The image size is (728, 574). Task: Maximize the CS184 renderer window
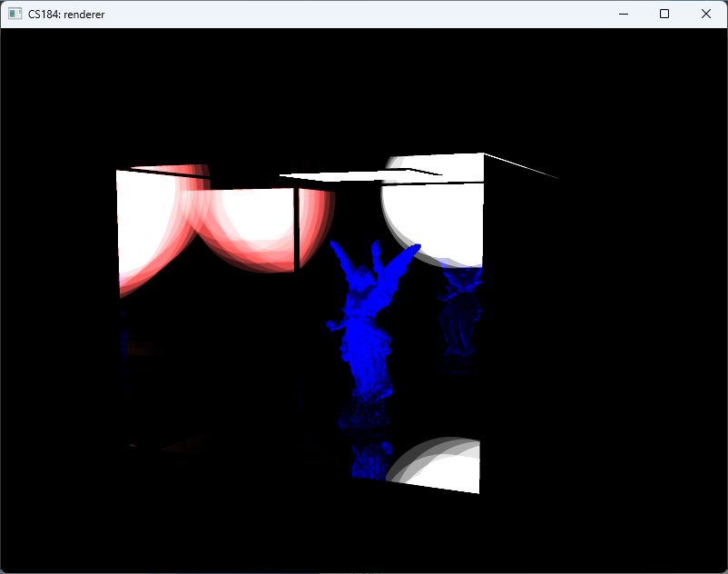click(664, 14)
